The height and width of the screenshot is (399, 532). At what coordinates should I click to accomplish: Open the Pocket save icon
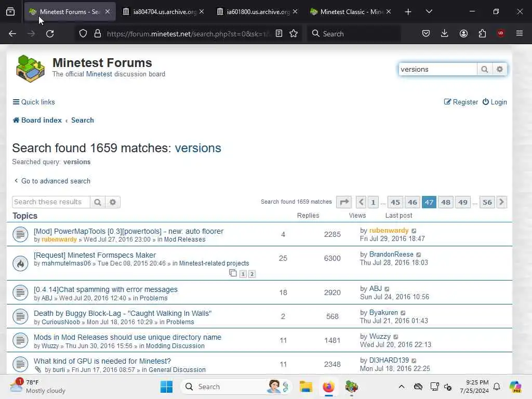[426, 33]
